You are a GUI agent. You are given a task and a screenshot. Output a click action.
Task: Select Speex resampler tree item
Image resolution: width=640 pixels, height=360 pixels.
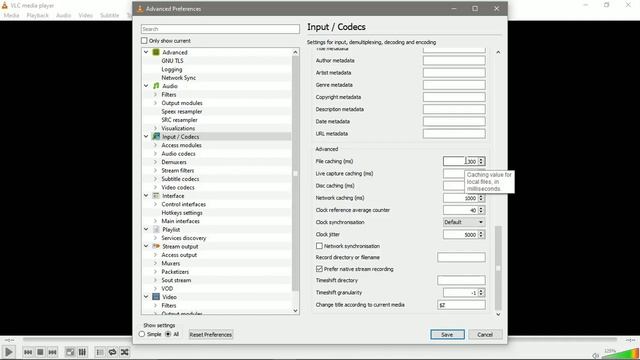[182, 111]
